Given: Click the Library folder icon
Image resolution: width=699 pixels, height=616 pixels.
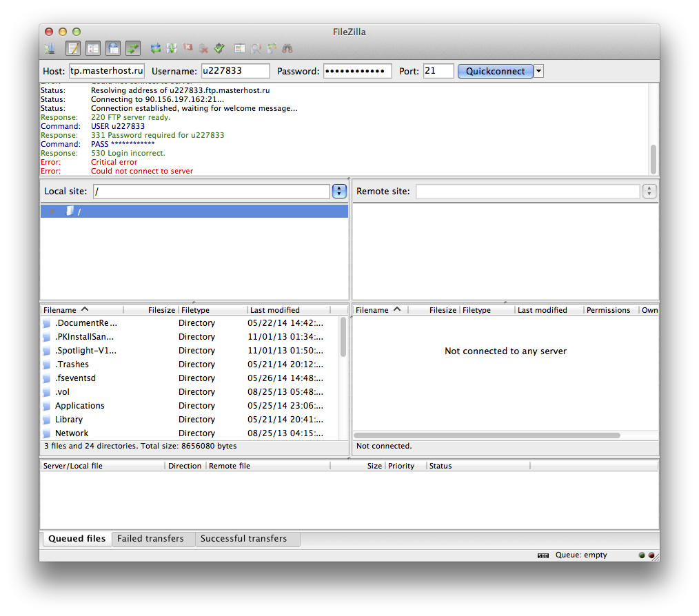Looking at the screenshot, I should (x=46, y=420).
